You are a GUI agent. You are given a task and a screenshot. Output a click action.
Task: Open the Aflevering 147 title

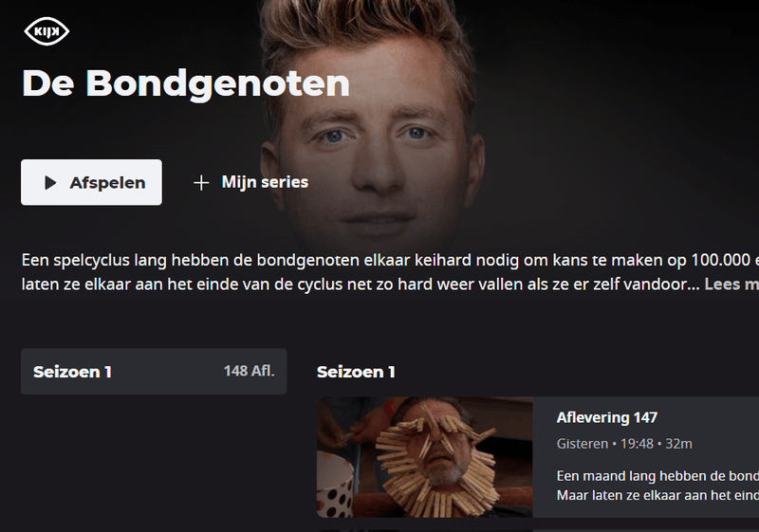(607, 417)
